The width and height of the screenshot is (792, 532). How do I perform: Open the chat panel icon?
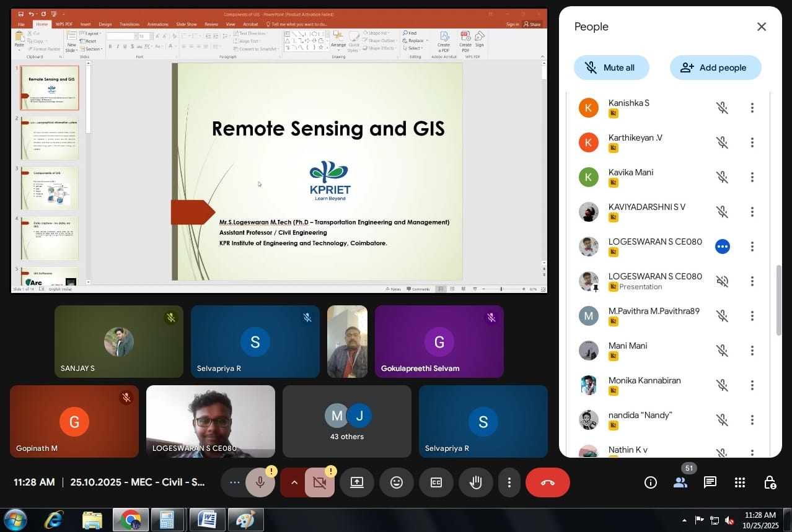(710, 482)
